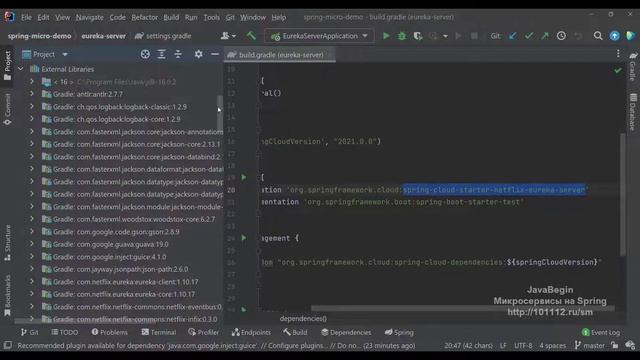Click the editor vertical scrollbar

point(623,194)
